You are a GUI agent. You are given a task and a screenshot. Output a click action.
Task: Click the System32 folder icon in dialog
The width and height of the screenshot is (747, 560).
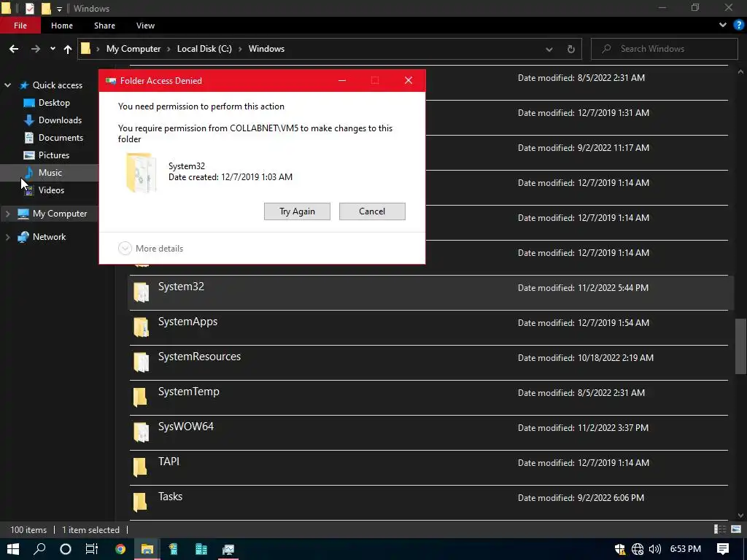click(x=142, y=173)
